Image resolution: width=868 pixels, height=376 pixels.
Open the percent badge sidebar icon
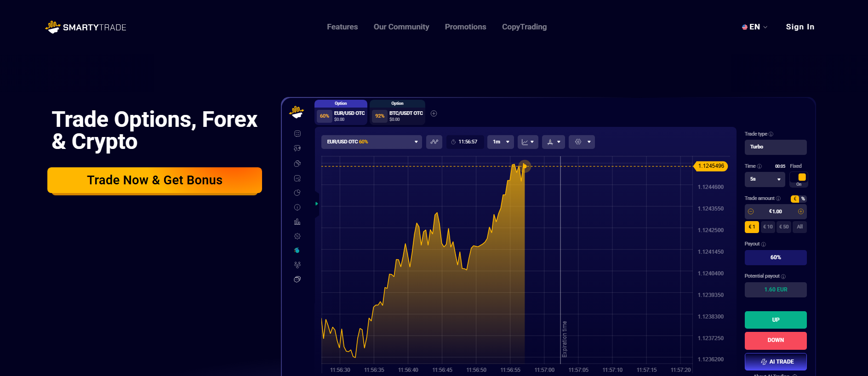(x=297, y=236)
